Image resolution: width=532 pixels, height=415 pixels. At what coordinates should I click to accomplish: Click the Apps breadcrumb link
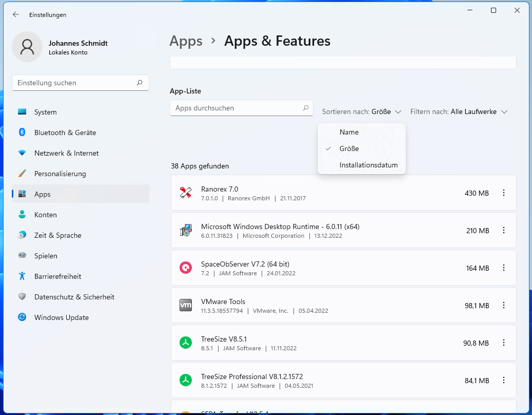186,41
